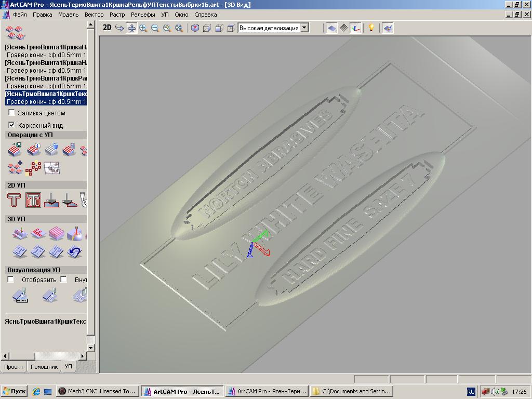This screenshot has width=532, height=399.
Task: Click the delete toolpath trash icon
Action: point(51,150)
